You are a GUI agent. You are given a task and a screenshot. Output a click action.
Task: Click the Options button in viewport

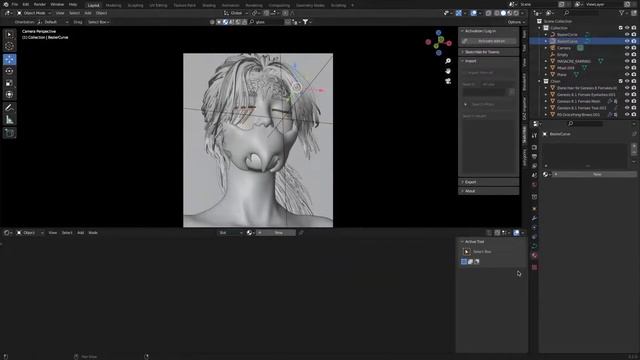click(516, 22)
